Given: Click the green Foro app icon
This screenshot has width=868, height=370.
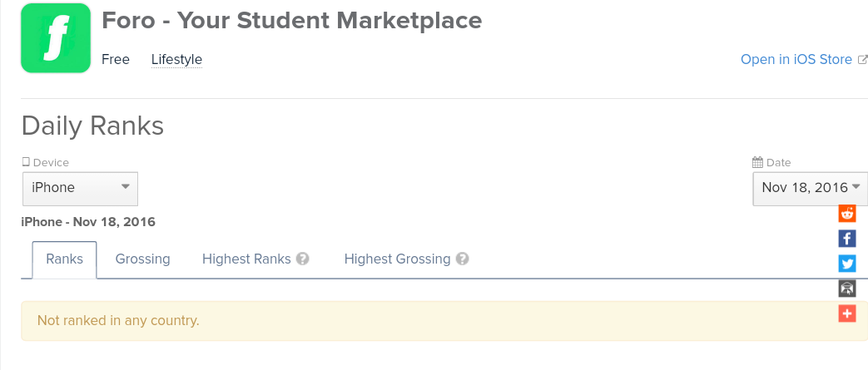Looking at the screenshot, I should pyautogui.click(x=56, y=37).
